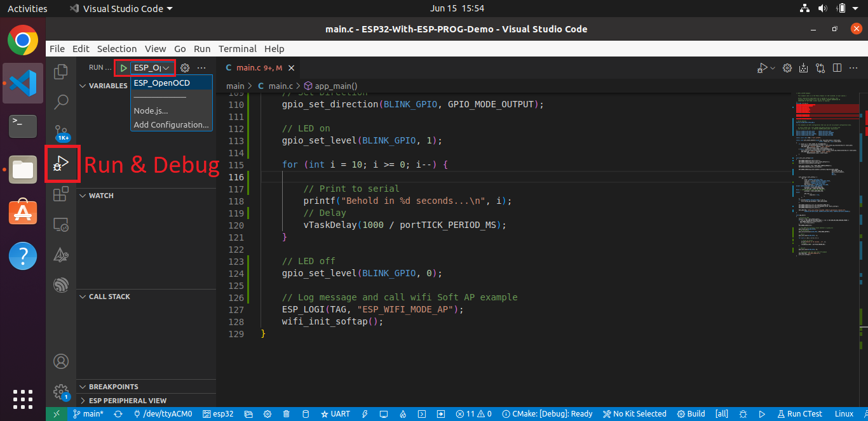Click CMake: [Debug]: Ready status
Viewport: 868px width, 421px height.
(x=546, y=414)
